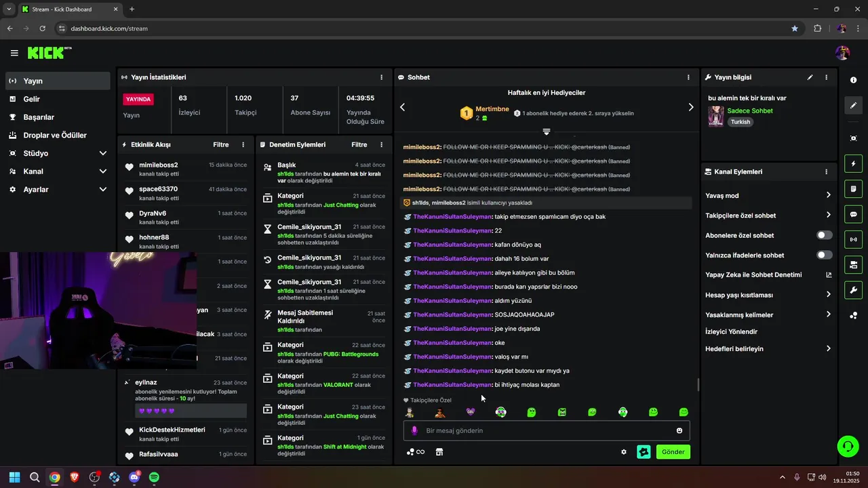The width and height of the screenshot is (868, 488).
Task: Open the AI chat moderation external link icon
Action: tap(828, 275)
